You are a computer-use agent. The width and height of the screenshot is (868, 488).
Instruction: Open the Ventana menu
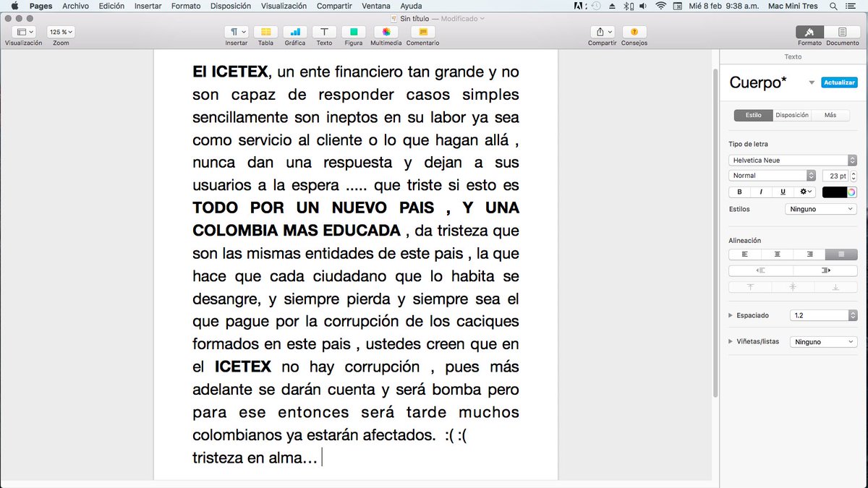pos(376,6)
